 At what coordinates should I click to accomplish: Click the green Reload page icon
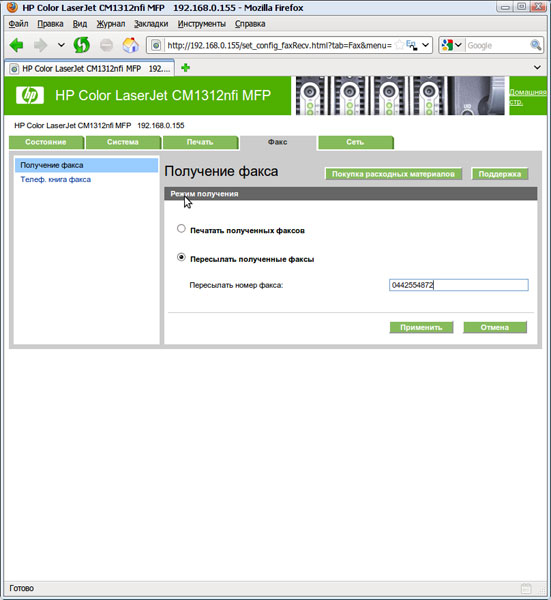click(x=82, y=45)
